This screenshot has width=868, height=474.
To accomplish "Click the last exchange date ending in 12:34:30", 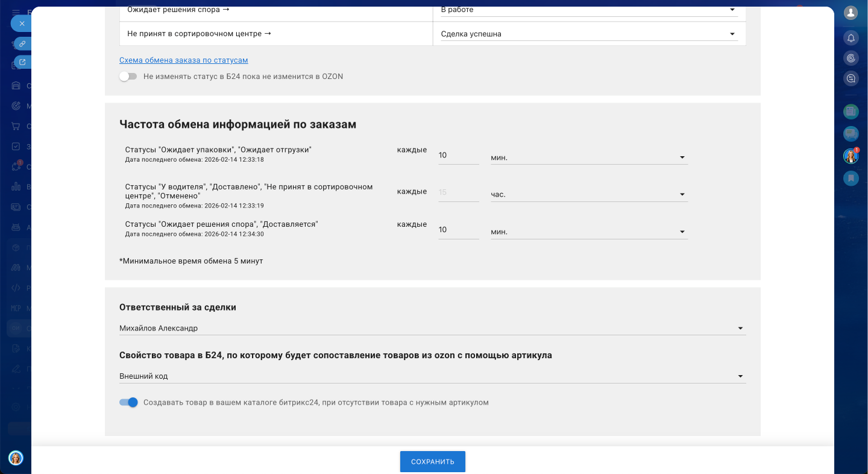I will point(195,234).
